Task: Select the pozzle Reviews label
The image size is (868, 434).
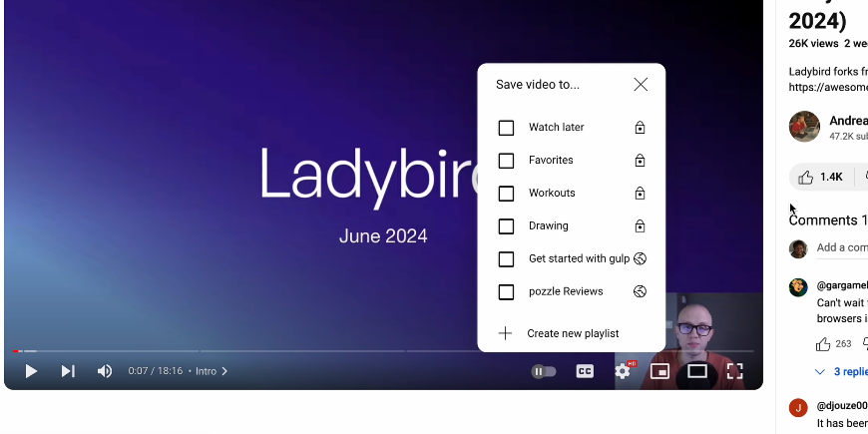Action: tap(566, 291)
